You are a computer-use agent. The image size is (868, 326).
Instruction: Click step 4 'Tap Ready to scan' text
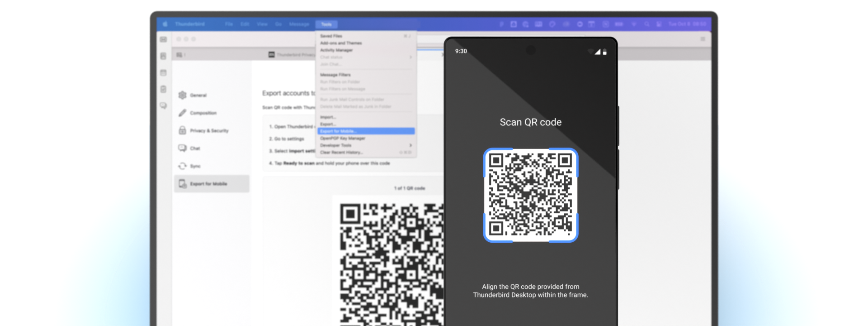[x=329, y=163]
